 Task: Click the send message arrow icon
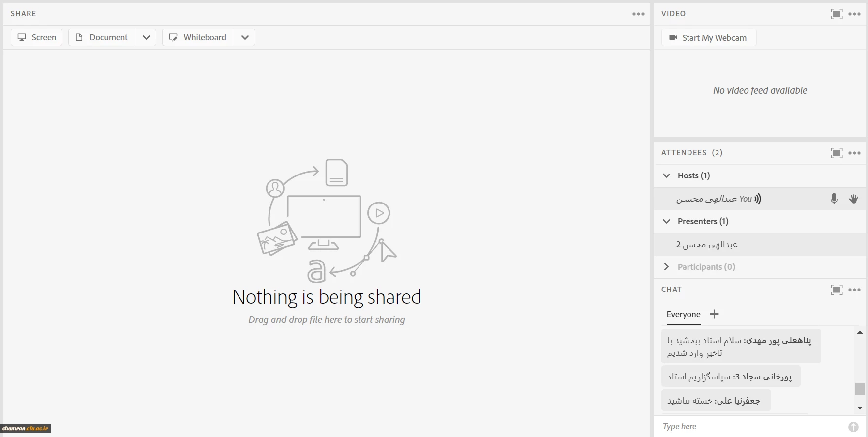click(853, 427)
